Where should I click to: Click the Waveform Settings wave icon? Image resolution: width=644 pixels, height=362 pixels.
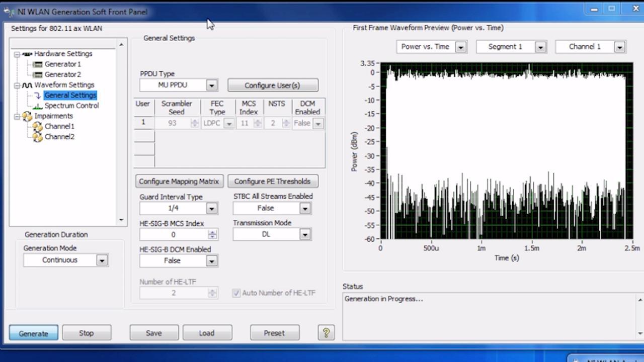pos(27,85)
